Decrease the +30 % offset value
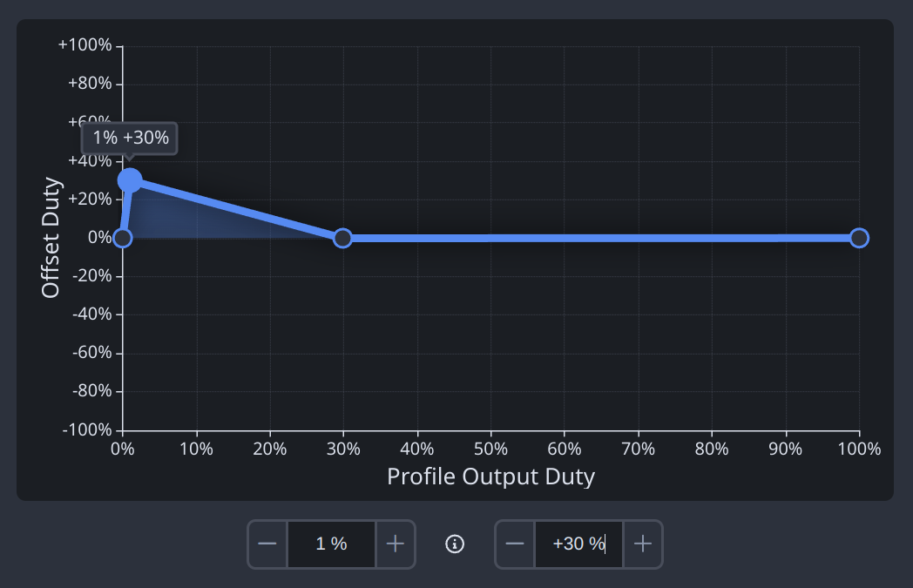Screen dimensions: 913x588 515,544
